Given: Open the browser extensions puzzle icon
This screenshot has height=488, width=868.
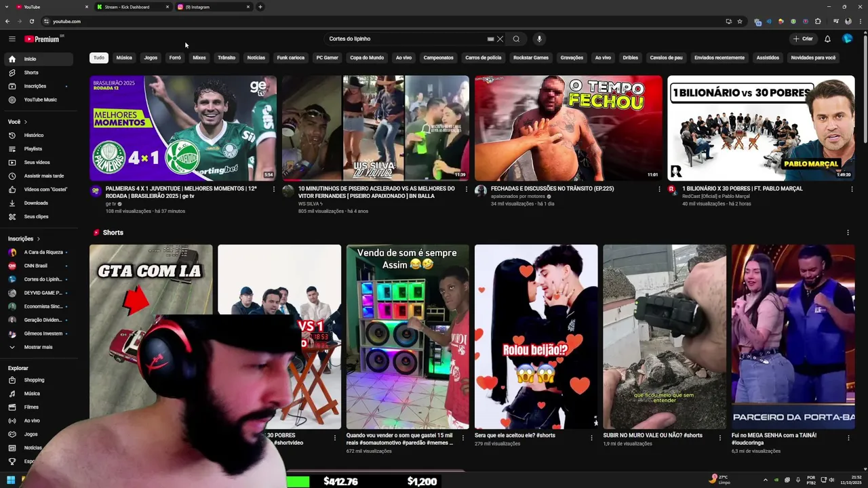Looking at the screenshot, I should (x=818, y=21).
